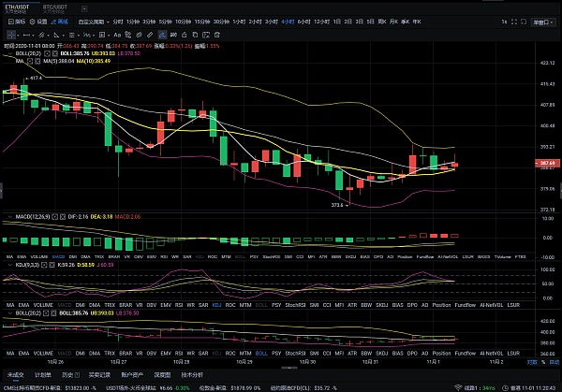
Task: Expand the crosshair tool dropdown arrow
Action: point(18,36)
